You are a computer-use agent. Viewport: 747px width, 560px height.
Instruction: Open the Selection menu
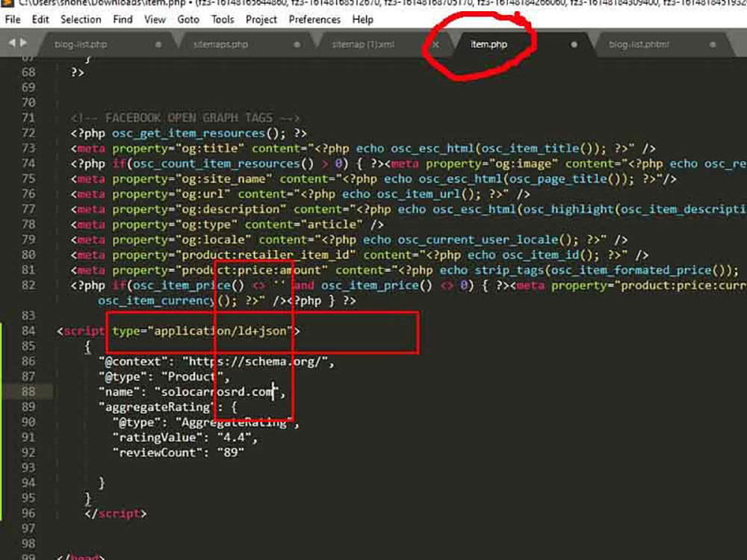coord(81,19)
